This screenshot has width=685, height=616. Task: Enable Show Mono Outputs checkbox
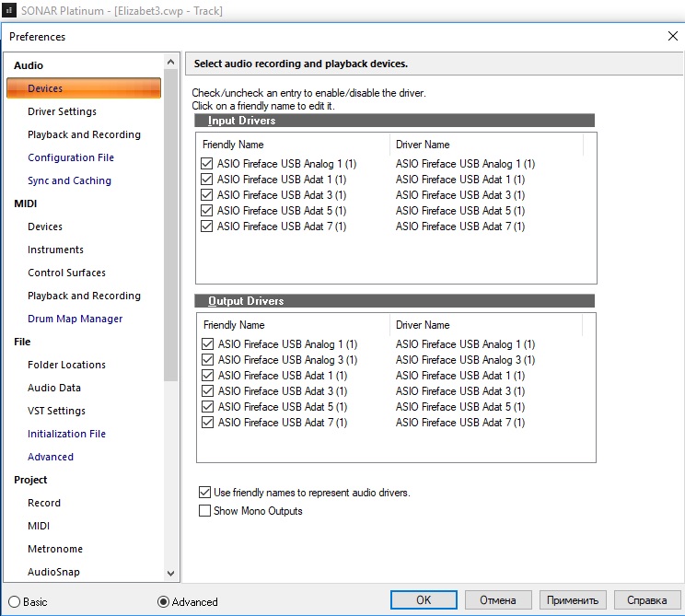click(x=204, y=511)
